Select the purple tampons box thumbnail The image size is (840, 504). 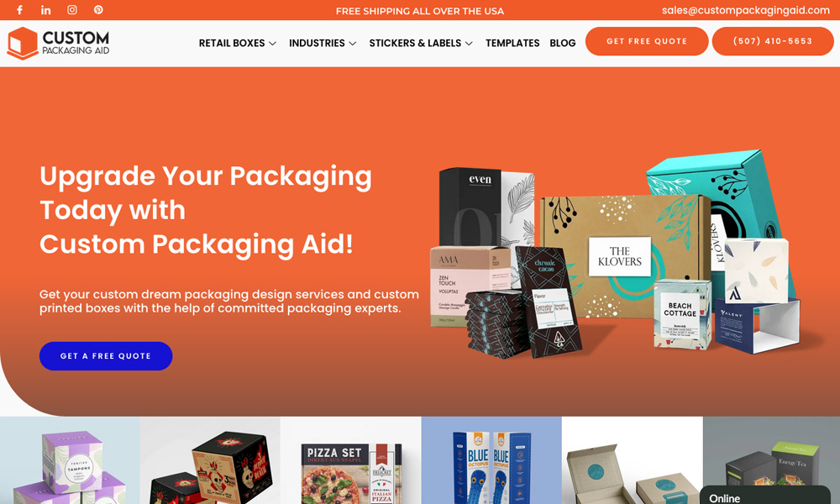click(70, 460)
